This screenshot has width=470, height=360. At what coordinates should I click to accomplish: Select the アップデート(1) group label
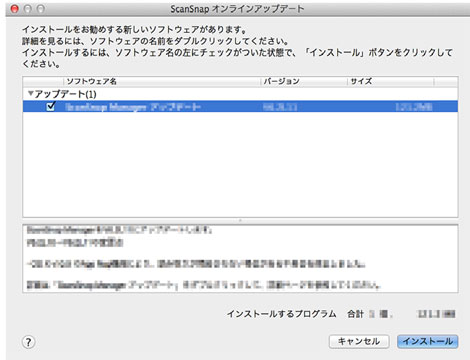pyautogui.click(x=66, y=94)
